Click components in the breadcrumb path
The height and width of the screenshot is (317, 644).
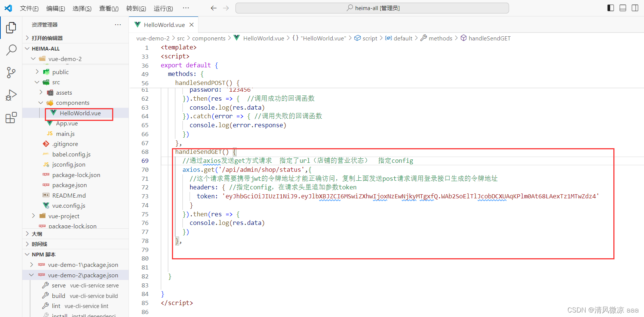tap(209, 38)
